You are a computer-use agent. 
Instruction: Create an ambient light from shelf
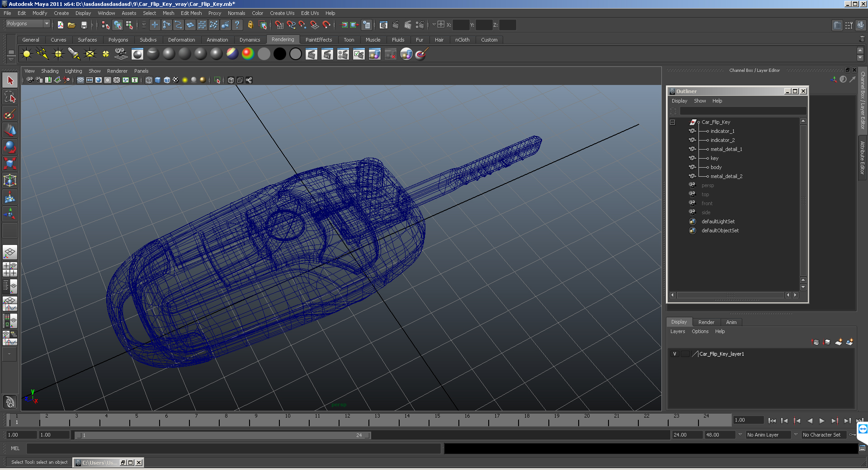pyautogui.click(x=27, y=54)
